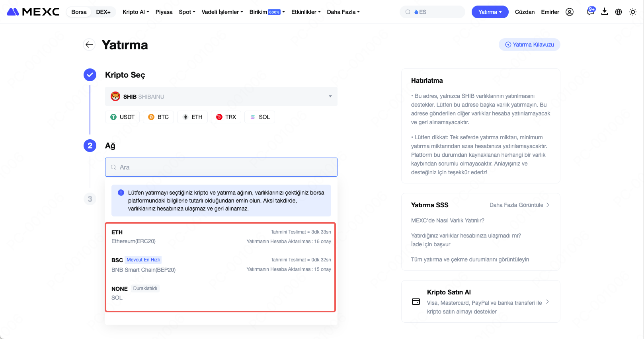Screen dimensions: 644x339
Task: Open the notifications chat icon
Action: [x=591, y=12]
